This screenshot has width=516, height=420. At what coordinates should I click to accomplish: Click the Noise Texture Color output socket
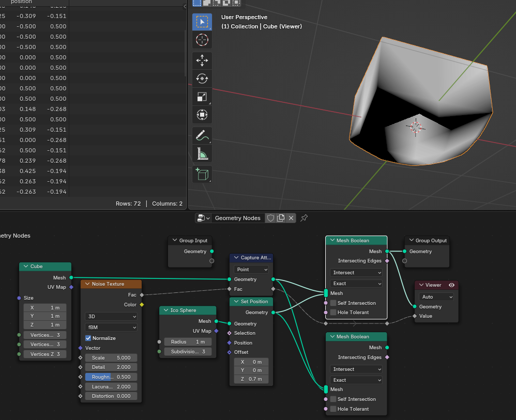(142, 305)
